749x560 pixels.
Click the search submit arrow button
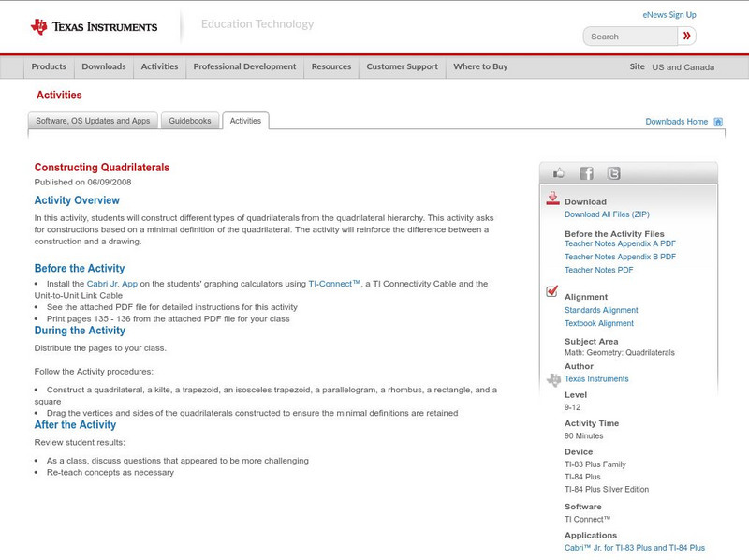[686, 36]
